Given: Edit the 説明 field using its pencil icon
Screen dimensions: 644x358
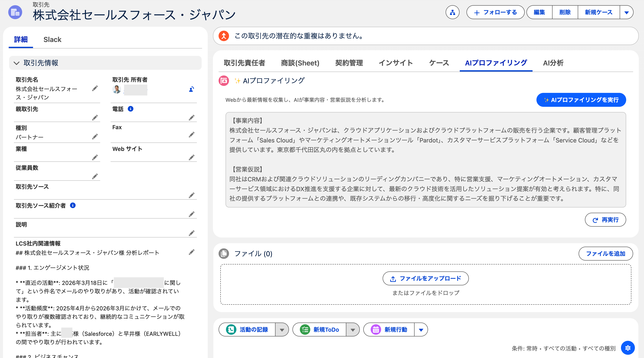Looking at the screenshot, I should [191, 233].
